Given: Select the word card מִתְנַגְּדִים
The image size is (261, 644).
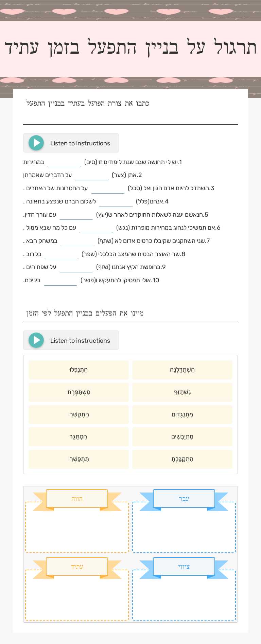Looking at the screenshot, I should [182, 414].
